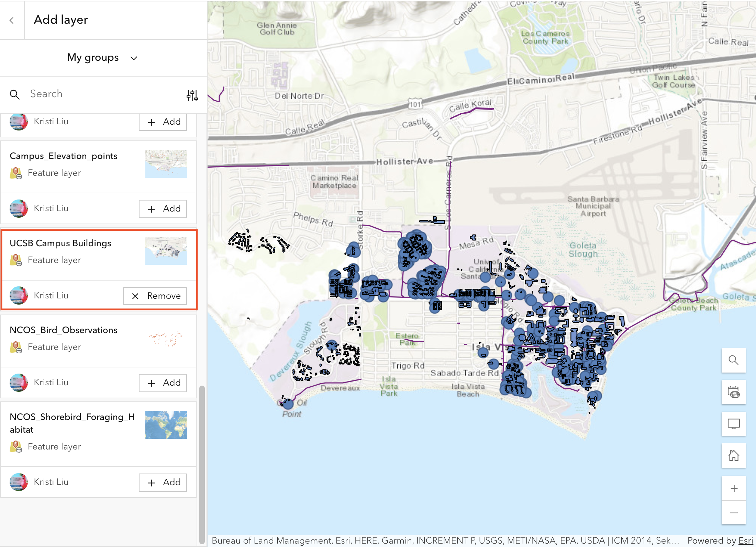This screenshot has height=547, width=756.
Task: Zoom out with the minus button
Action: pyautogui.click(x=733, y=513)
